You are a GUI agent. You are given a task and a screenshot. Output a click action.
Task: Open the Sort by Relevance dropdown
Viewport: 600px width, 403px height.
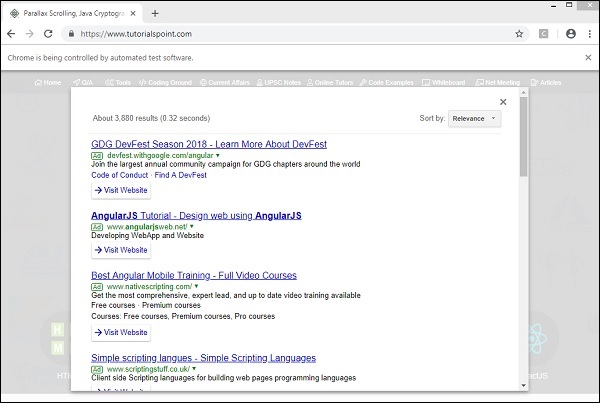[474, 119]
